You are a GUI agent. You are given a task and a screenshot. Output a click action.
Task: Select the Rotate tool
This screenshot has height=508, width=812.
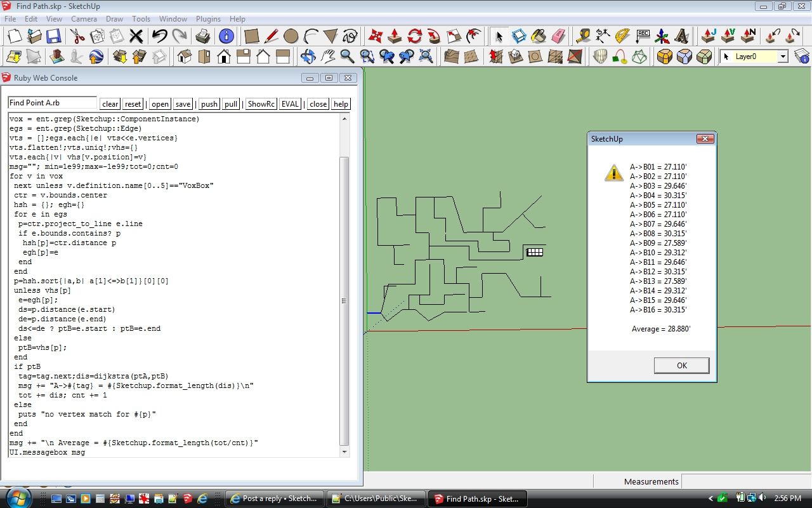[415, 36]
